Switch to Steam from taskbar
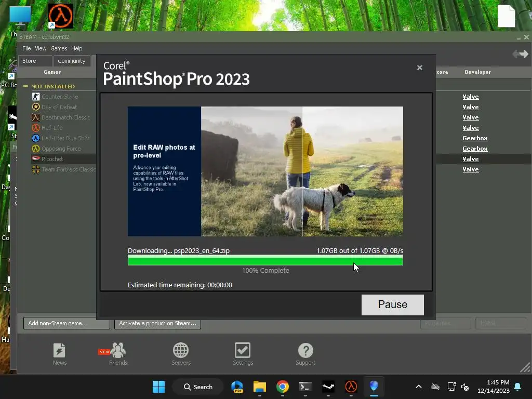The width and height of the screenshot is (532, 399). [328, 387]
